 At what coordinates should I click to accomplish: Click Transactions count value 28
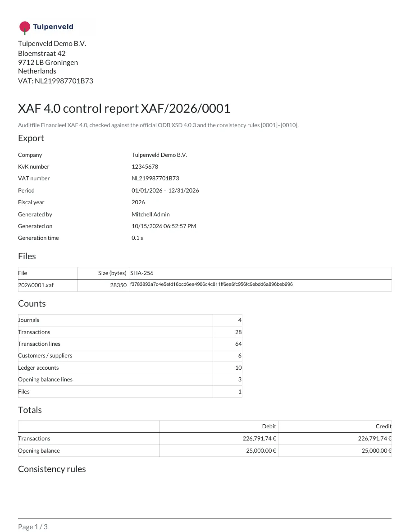(x=238, y=332)
